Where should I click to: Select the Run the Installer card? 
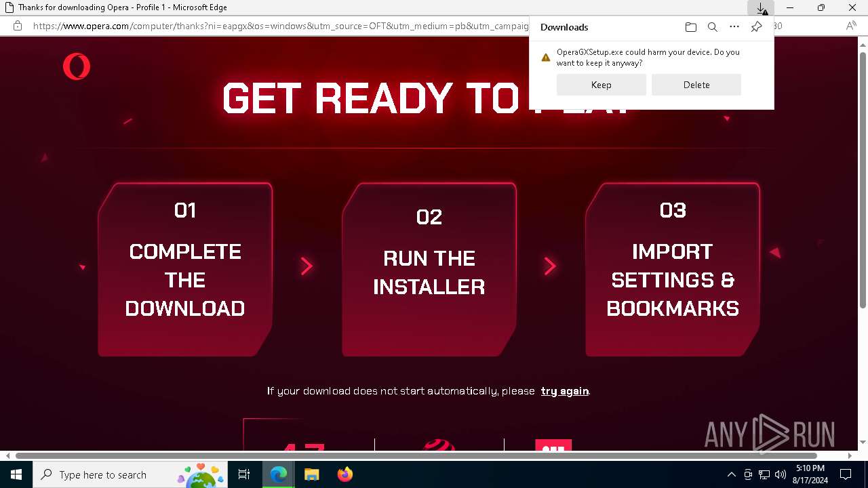click(429, 269)
